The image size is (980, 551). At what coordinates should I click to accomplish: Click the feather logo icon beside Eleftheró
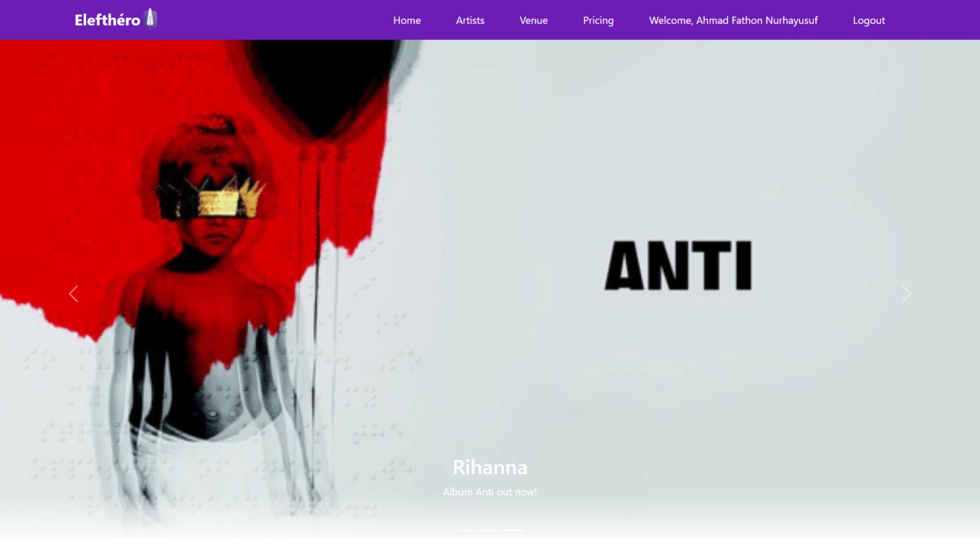pos(150,19)
